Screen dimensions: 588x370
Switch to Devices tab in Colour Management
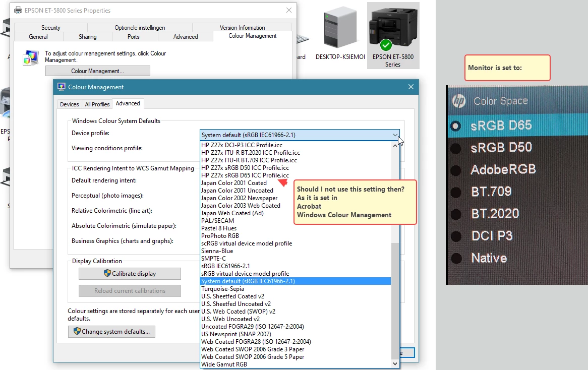[x=70, y=104]
